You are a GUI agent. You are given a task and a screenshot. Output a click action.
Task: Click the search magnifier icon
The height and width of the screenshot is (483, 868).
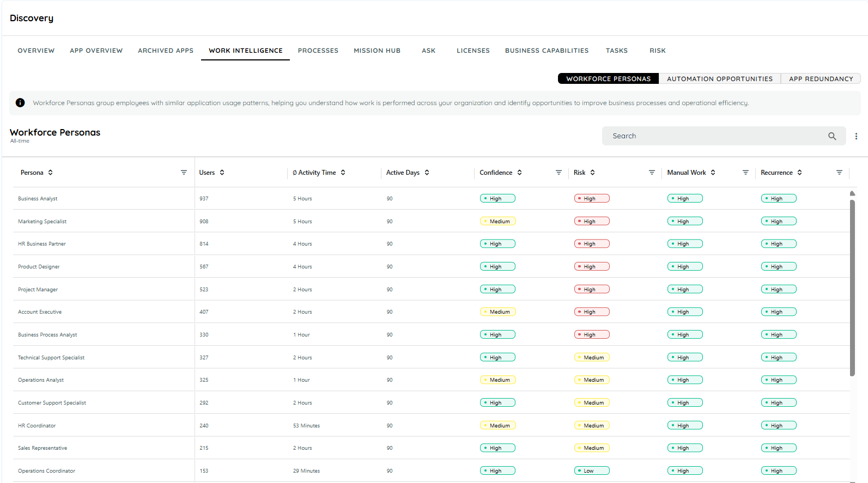832,136
